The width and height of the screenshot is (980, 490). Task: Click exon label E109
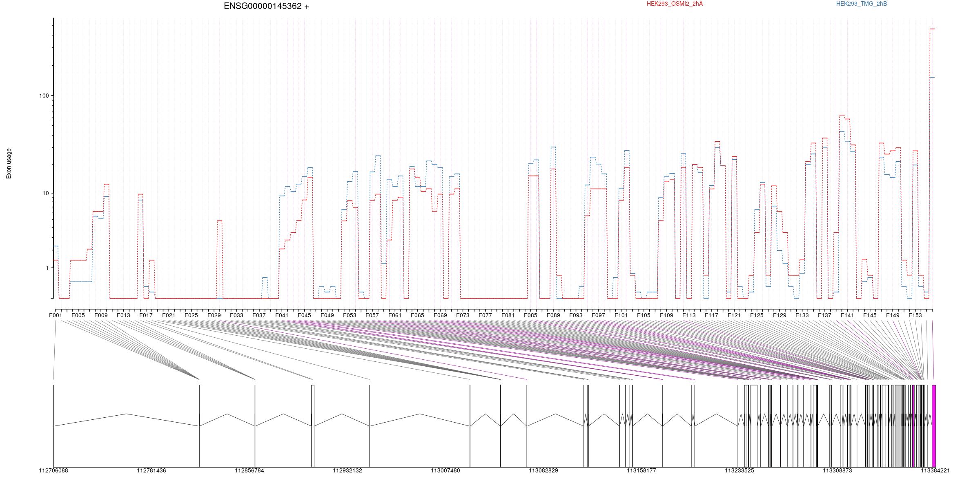pos(666,315)
